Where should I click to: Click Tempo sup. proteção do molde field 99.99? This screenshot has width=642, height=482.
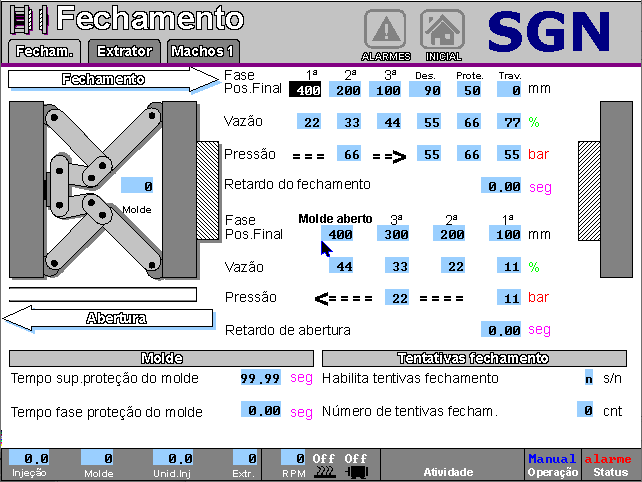pyautogui.click(x=260, y=378)
